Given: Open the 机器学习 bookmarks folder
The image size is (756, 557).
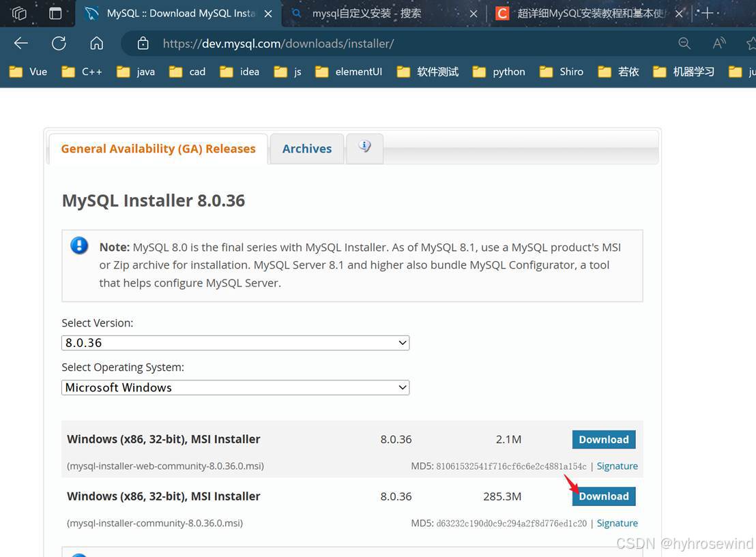Looking at the screenshot, I should point(684,72).
